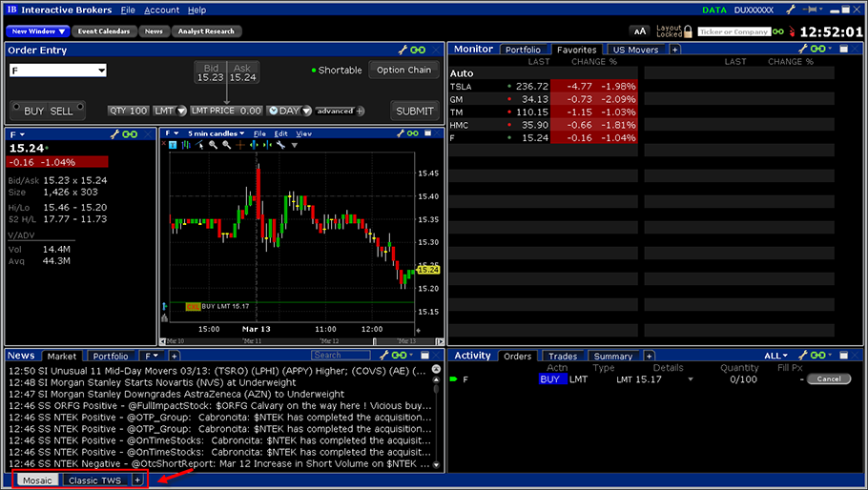Open quote panel F symbol dropdown
Screen dimensions: 868x490
(17, 134)
